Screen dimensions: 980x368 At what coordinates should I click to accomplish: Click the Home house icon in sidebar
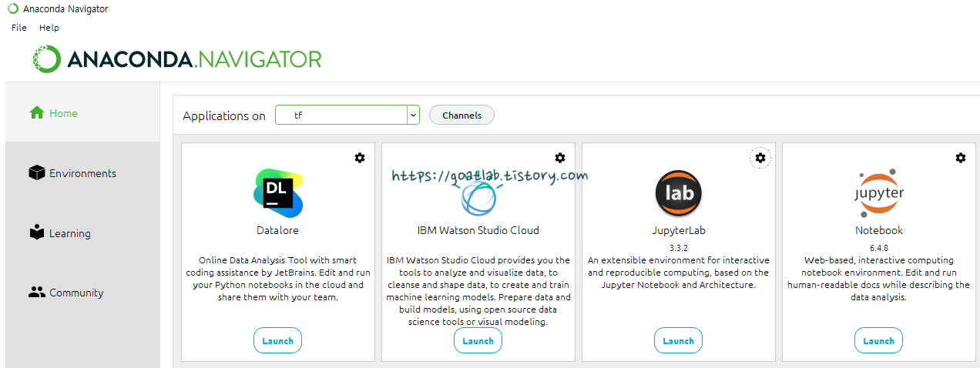click(x=37, y=113)
